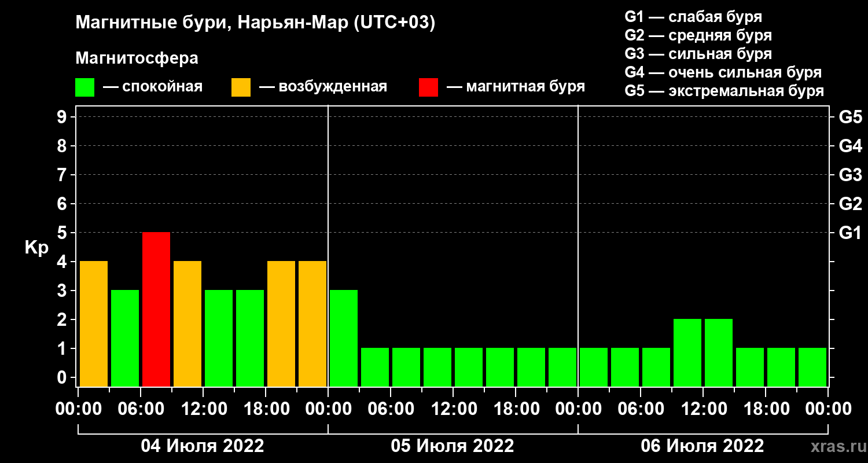Image resolution: width=868 pixels, height=463 pixels.
Task: Select the 05 July 00:00–03:00 Kp 3 bar
Action: click(344, 338)
